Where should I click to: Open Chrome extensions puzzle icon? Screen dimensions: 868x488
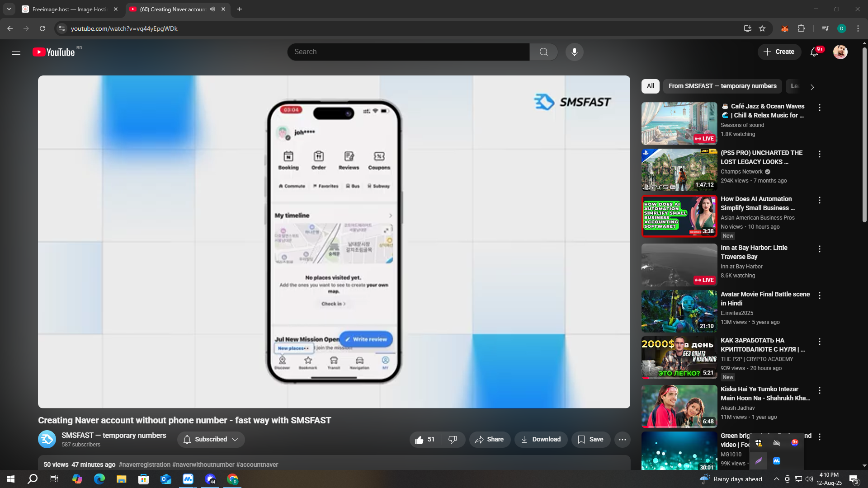801,28
